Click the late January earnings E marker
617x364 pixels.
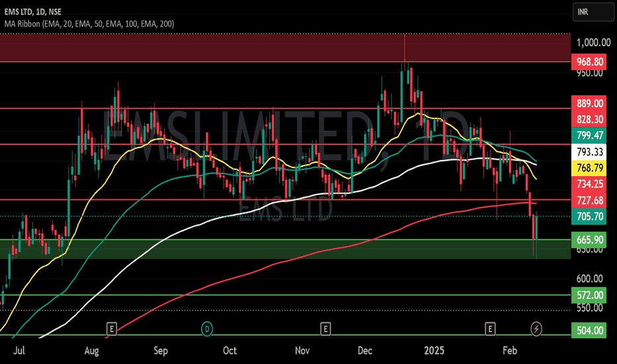[x=490, y=328]
